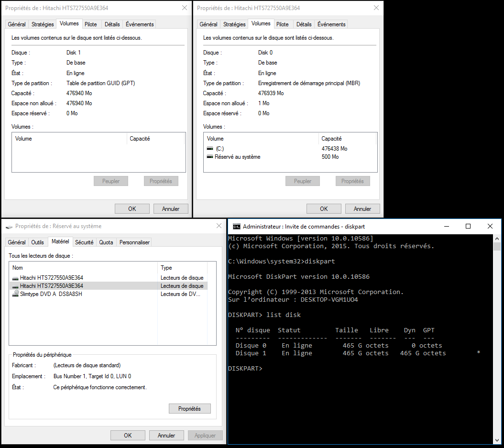Switch to Pilote tab in Disk 0 window
Image resolution: width=504 pixels, height=448 pixels.
[283, 24]
